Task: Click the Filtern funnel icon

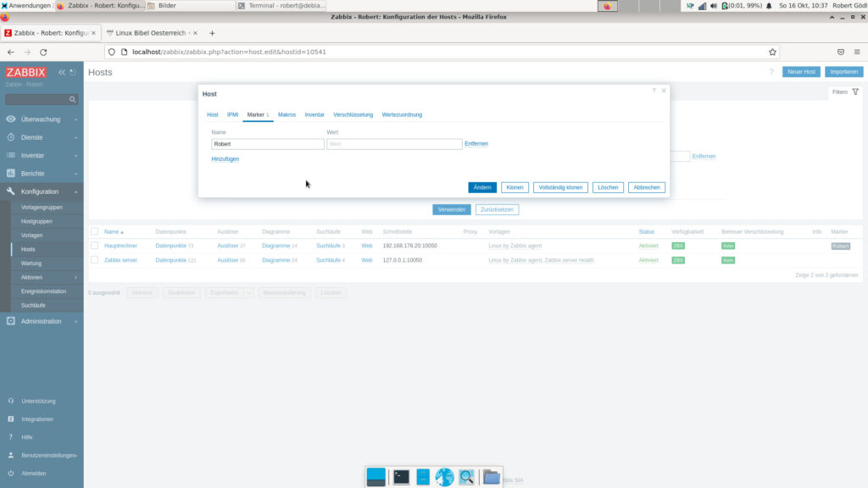Action: (x=855, y=91)
